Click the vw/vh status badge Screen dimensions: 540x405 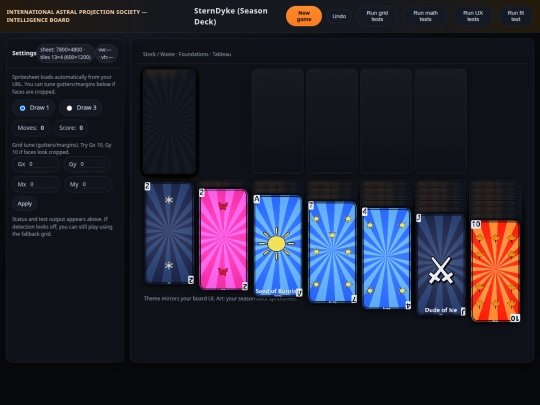106,53
